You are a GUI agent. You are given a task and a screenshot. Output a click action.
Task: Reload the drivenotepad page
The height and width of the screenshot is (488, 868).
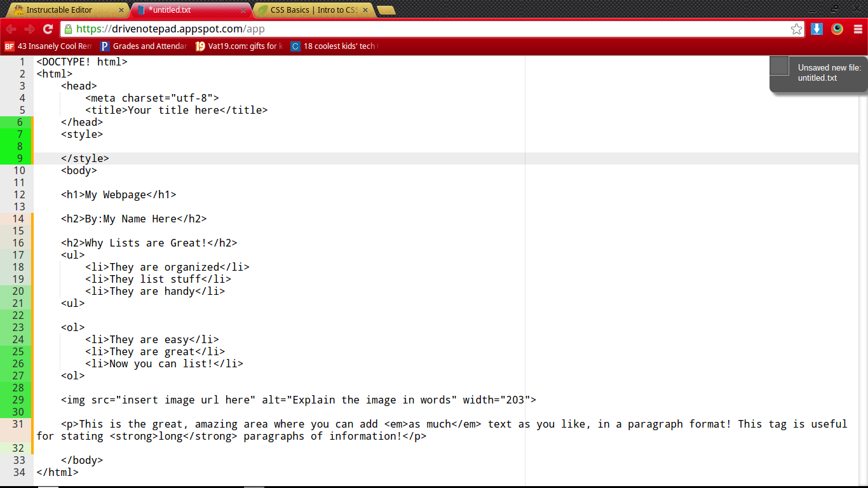click(48, 29)
